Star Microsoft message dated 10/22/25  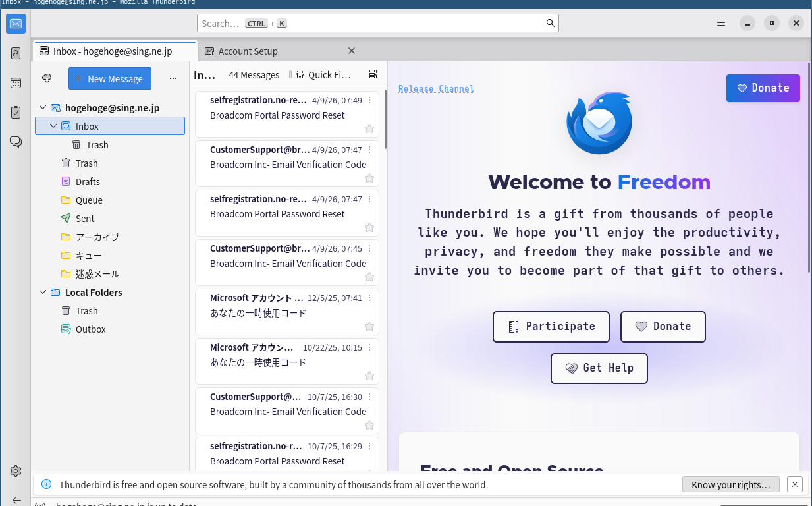pyautogui.click(x=369, y=376)
